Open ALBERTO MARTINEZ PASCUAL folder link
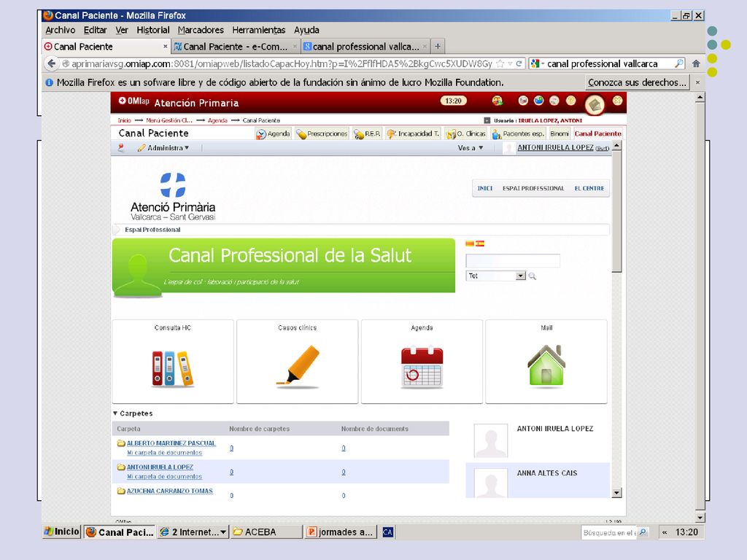 click(171, 443)
